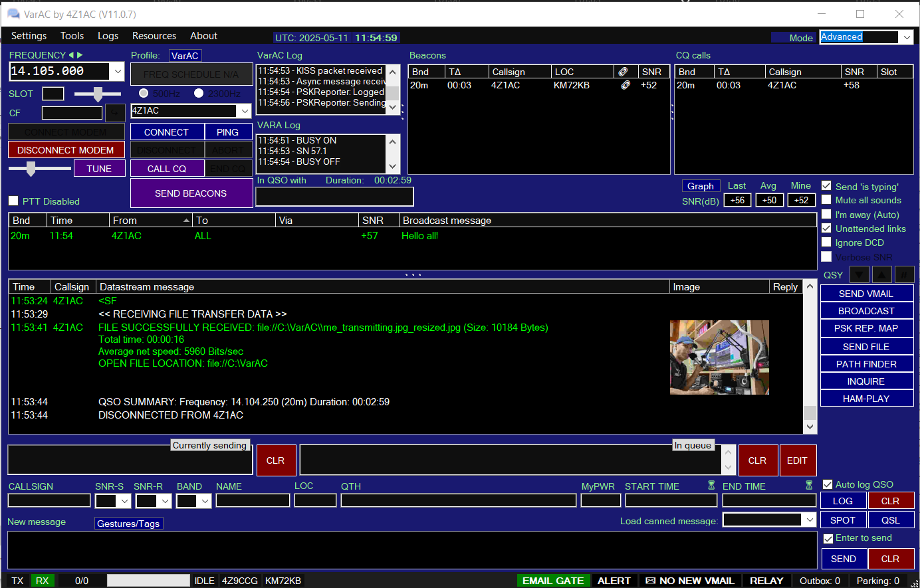This screenshot has width=920, height=588.
Task: Enable I'm away (Auto) checkbox
Action: tap(826, 214)
